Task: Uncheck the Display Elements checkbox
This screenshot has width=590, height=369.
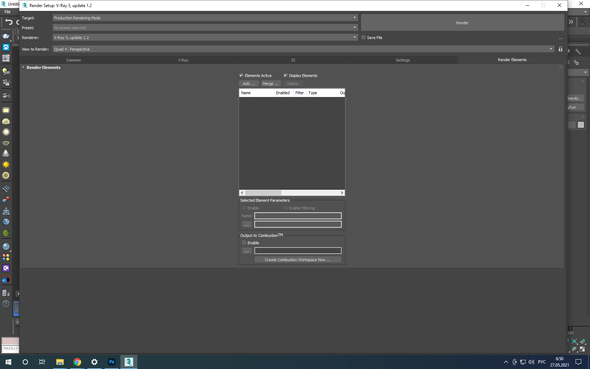Action: click(285, 75)
